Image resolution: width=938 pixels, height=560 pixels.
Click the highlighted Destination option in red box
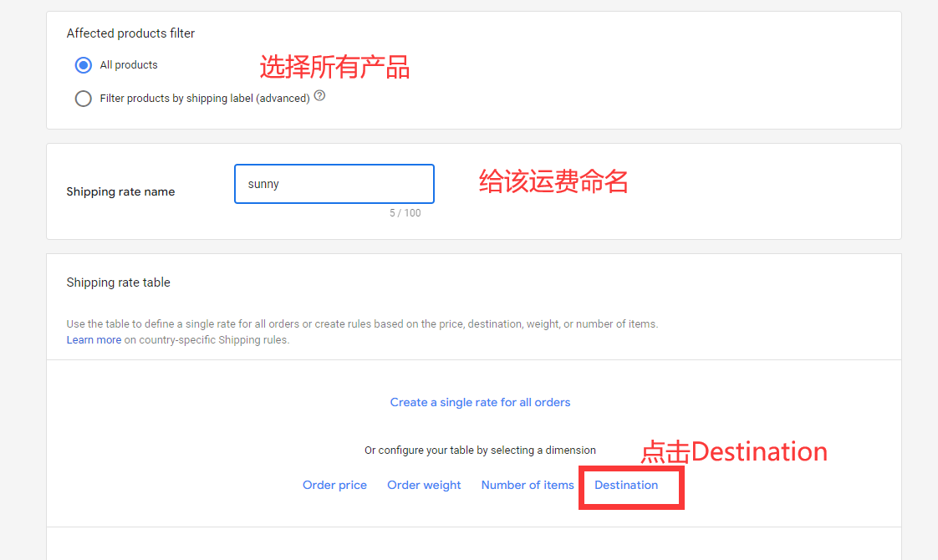pyautogui.click(x=625, y=485)
